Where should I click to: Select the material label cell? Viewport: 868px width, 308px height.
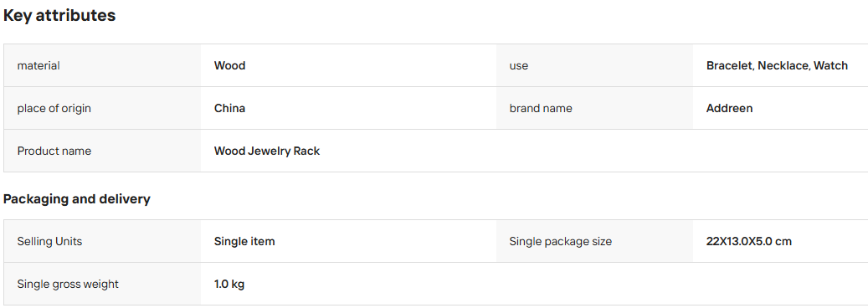[102, 65]
